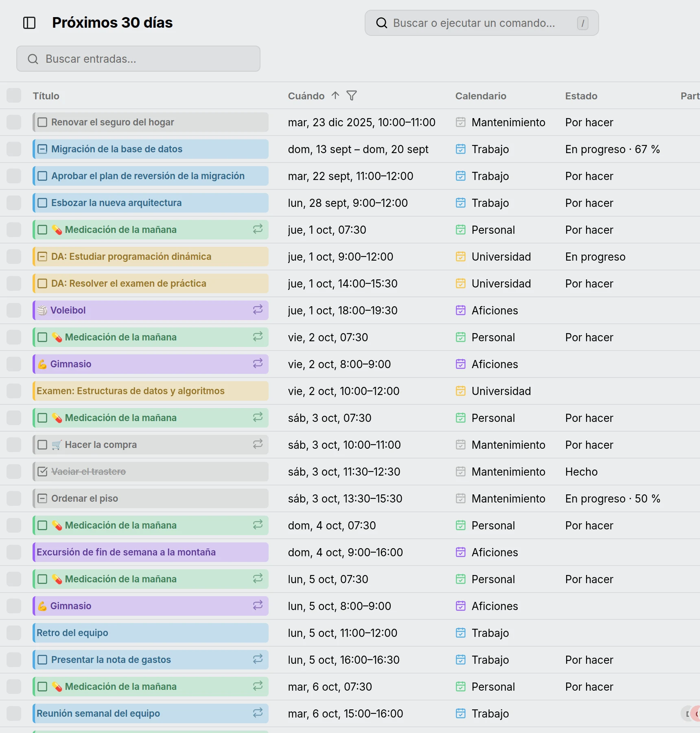Toggle task box on DA: Estudiar programación dinámica
The height and width of the screenshot is (733, 700).
coord(42,257)
